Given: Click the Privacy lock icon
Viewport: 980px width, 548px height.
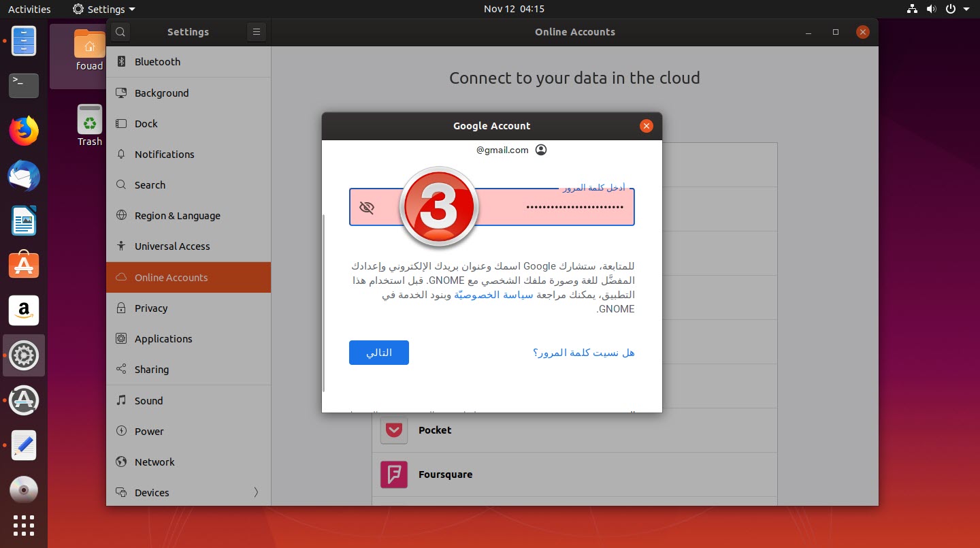Looking at the screenshot, I should [x=121, y=308].
